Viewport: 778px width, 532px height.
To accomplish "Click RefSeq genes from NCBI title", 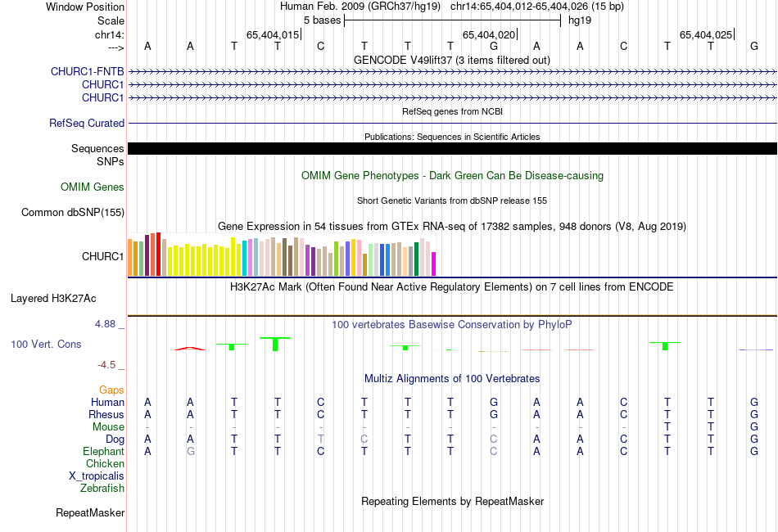I will tap(453, 111).
